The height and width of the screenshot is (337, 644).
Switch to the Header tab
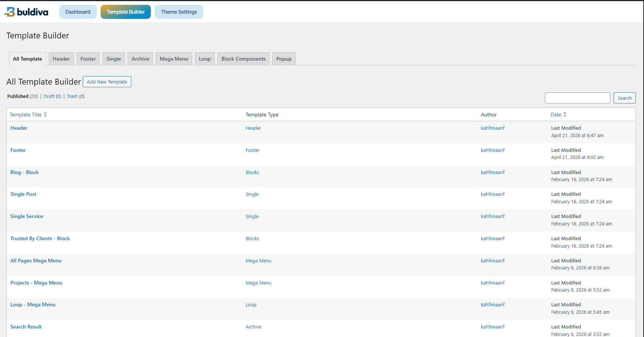point(61,59)
